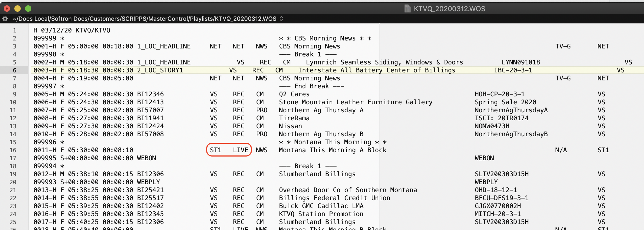Click 'Spring Sale 2020' text

pyautogui.click(x=505, y=102)
